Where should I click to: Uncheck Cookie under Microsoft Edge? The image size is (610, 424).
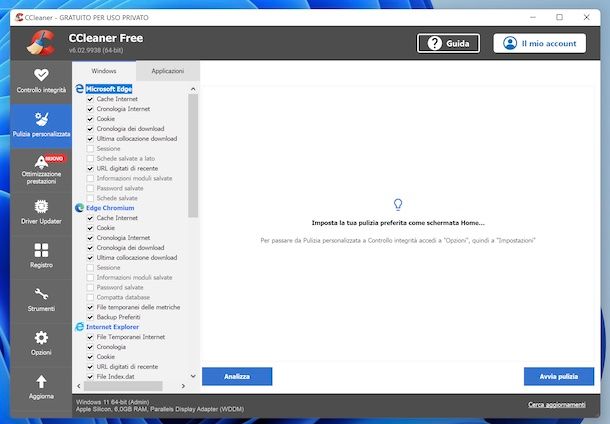click(90, 119)
